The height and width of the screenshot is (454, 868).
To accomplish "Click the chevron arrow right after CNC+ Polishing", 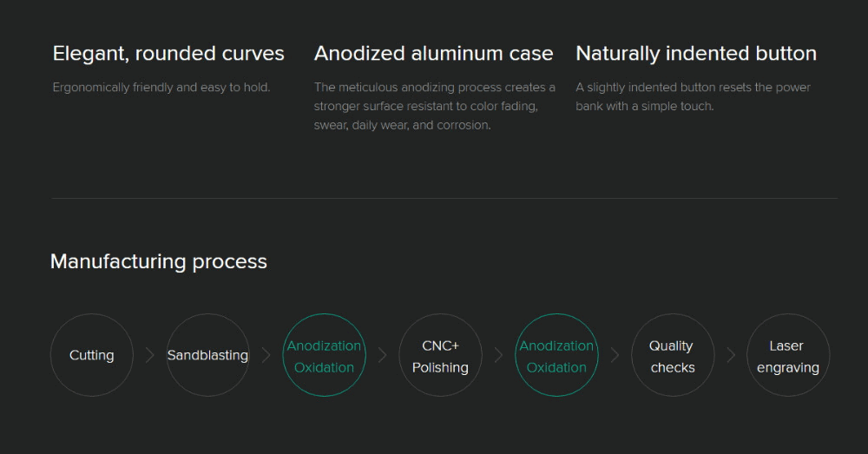I will coord(498,355).
